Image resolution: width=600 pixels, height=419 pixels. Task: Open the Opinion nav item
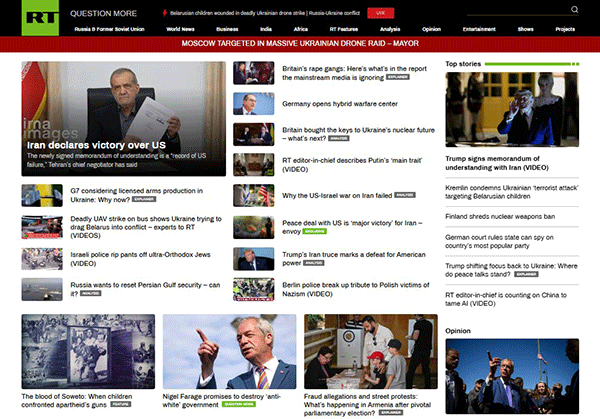[x=431, y=29]
